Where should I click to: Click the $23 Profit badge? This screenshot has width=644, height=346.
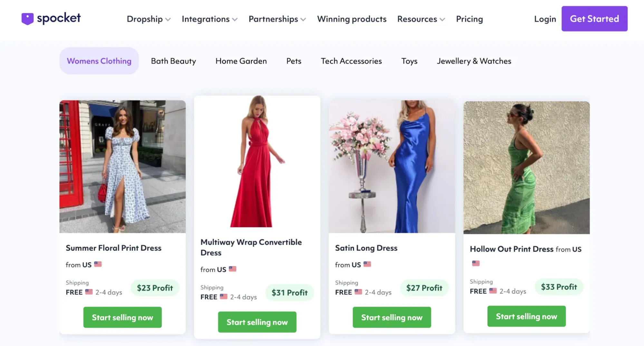(155, 288)
